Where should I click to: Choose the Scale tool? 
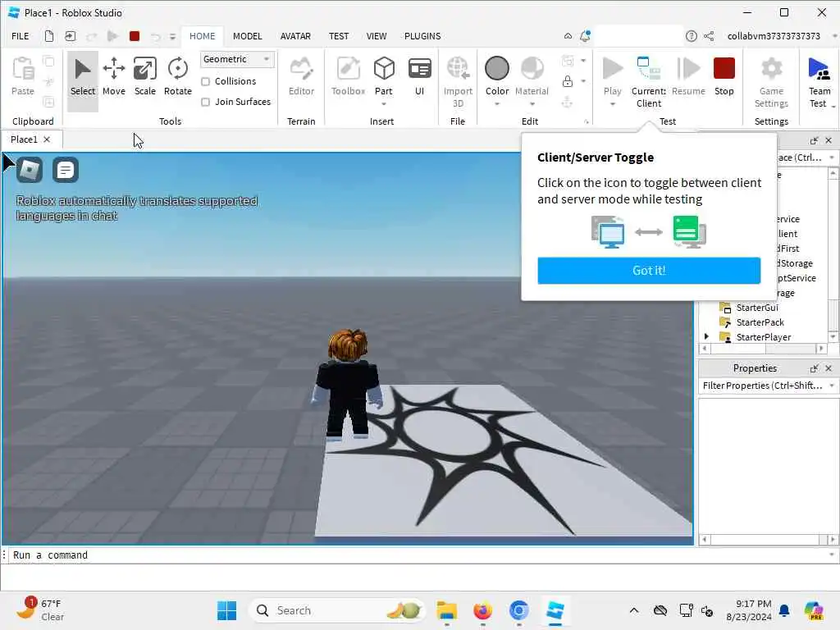144,78
